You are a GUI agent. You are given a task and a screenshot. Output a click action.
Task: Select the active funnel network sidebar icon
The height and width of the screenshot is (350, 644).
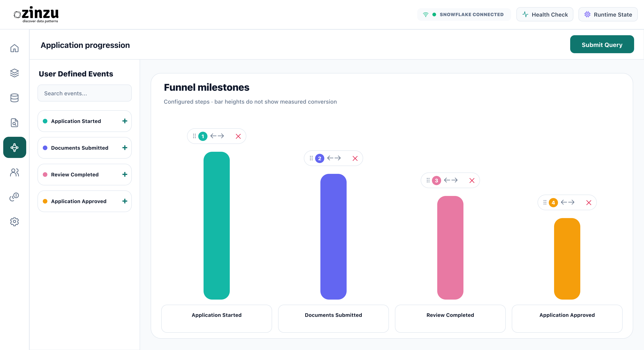pos(14,147)
